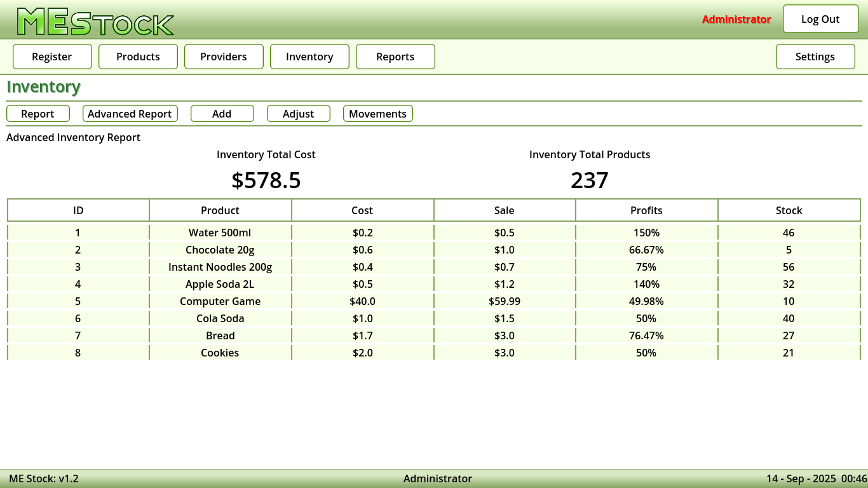
Task: Open the Settings page
Action: pyautogui.click(x=815, y=57)
